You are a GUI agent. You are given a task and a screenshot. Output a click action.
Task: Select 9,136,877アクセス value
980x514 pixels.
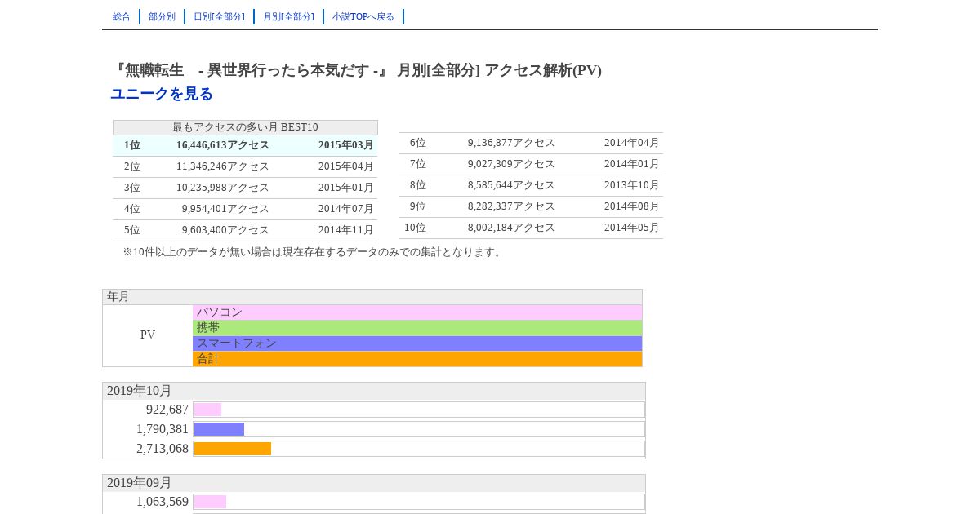511,143
